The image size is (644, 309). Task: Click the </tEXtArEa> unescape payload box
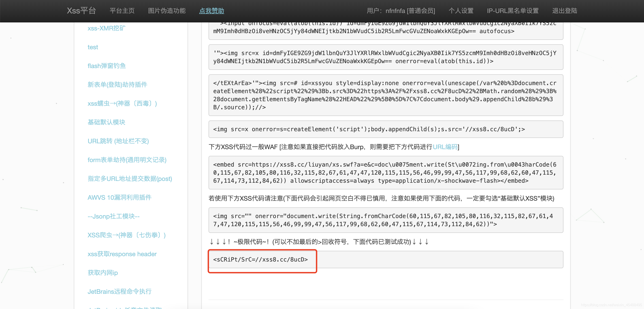[x=386, y=95]
